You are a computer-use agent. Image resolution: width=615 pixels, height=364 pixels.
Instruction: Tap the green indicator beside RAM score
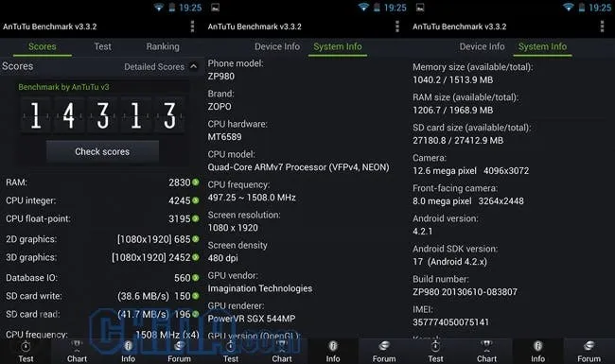point(195,182)
